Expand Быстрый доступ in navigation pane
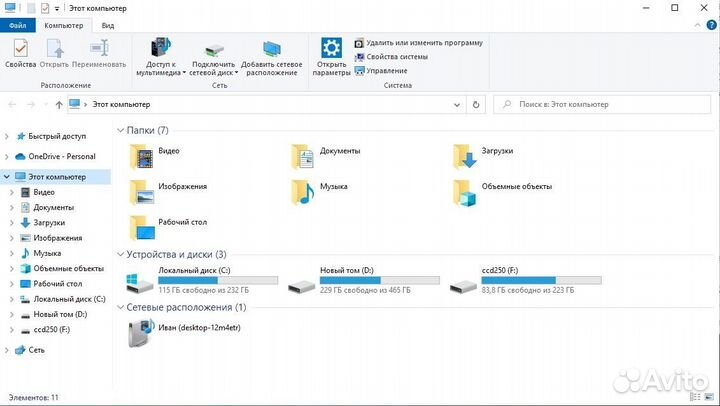Image resolution: width=720 pixels, height=406 pixels. click(8, 136)
